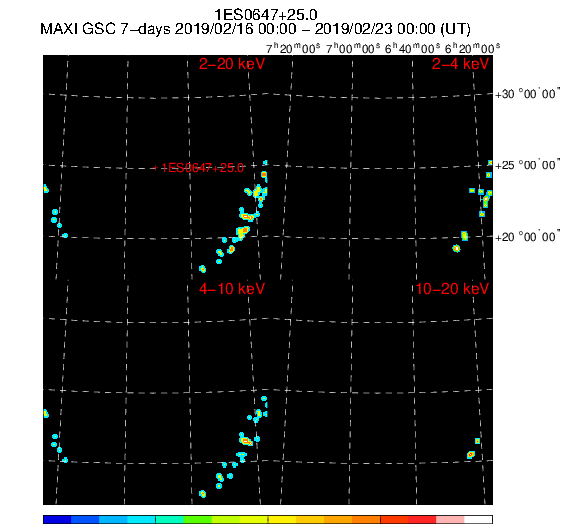Click the red segment of the color bar
The width and height of the screenshot is (574, 525).
click(x=422, y=519)
